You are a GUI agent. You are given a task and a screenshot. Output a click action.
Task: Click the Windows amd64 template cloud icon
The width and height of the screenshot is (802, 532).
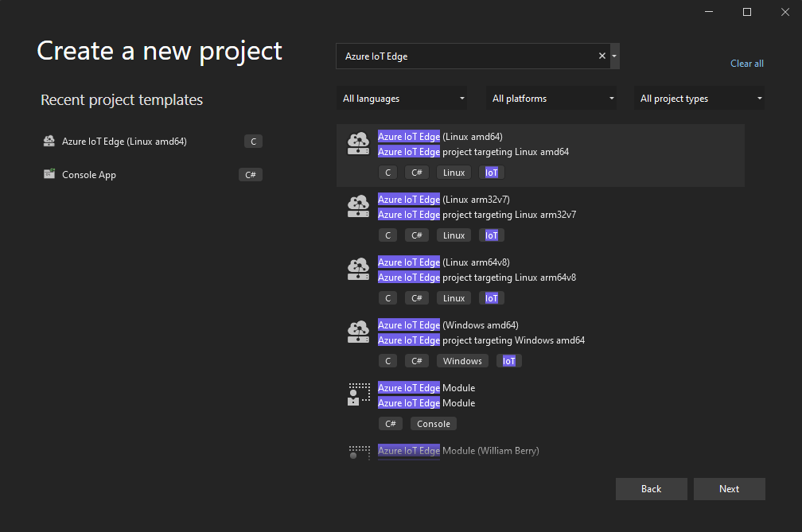pos(358,332)
